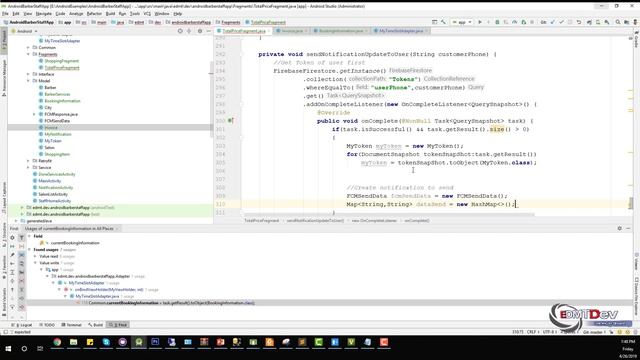The width and height of the screenshot is (640, 360).
Task: Collapse the Found usages node
Action: click(29, 249)
